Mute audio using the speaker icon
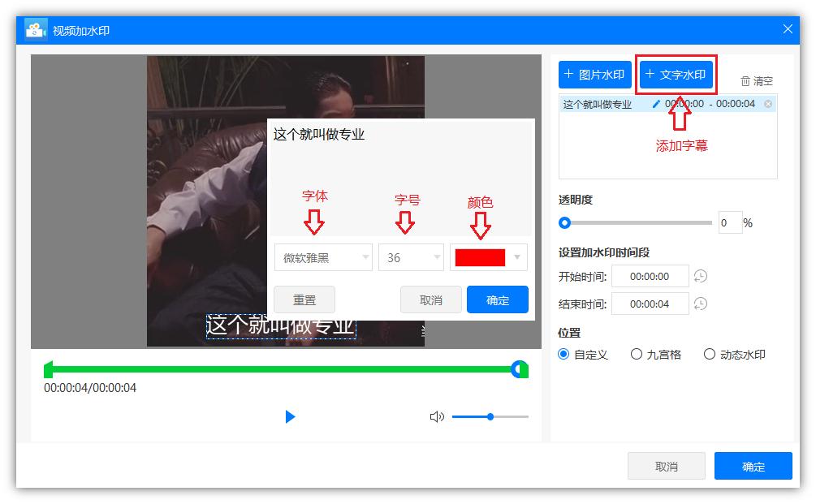 point(437,416)
